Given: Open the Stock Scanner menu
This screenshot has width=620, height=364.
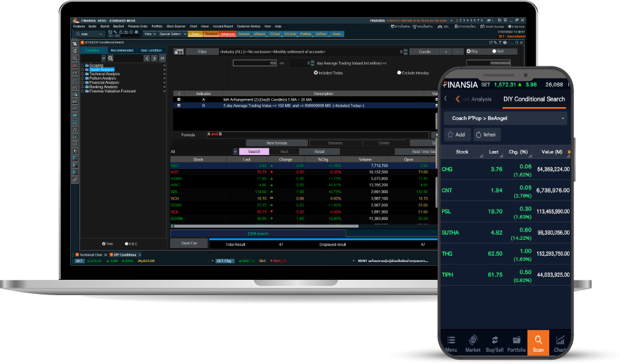Looking at the screenshot, I should pyautogui.click(x=176, y=27).
